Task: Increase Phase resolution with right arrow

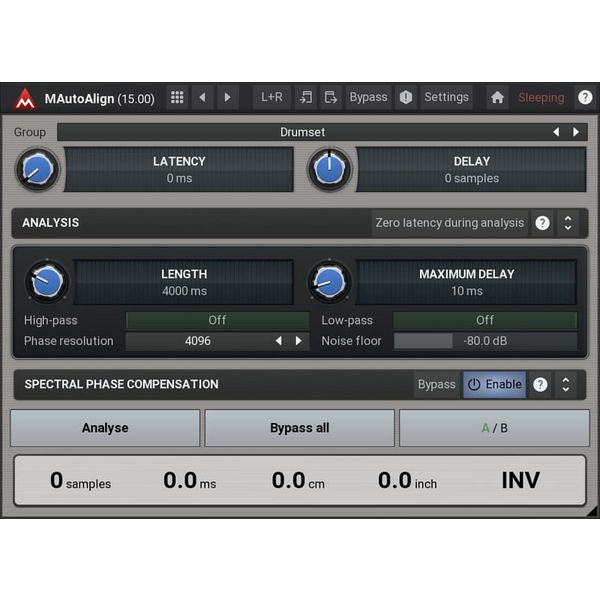Action: click(298, 341)
